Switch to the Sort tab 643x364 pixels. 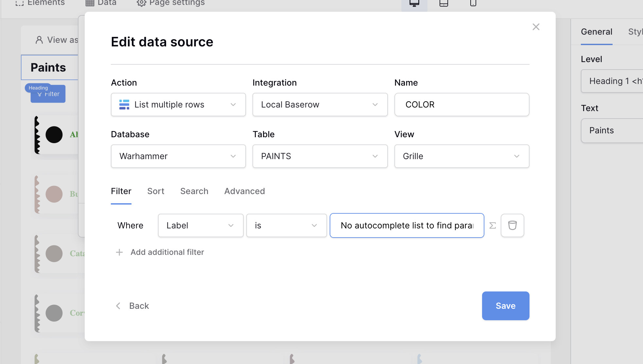[x=156, y=191]
